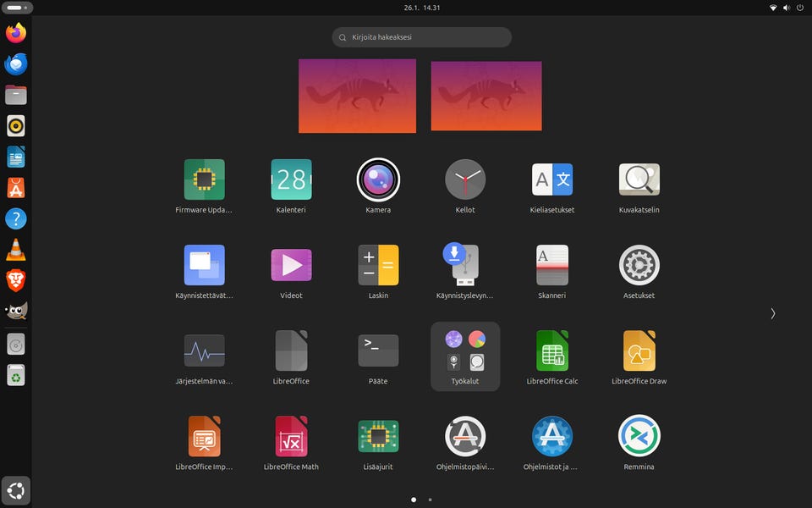The height and width of the screenshot is (508, 812).
Task: Open Help from the dock
Action: click(x=16, y=218)
